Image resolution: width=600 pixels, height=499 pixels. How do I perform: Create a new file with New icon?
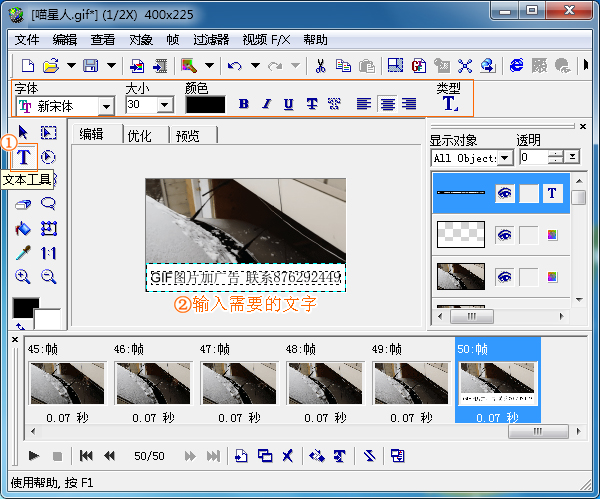pyautogui.click(x=28, y=66)
